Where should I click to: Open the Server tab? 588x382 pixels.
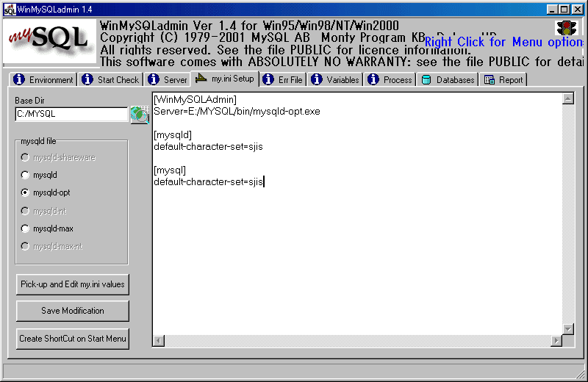pyautogui.click(x=168, y=79)
